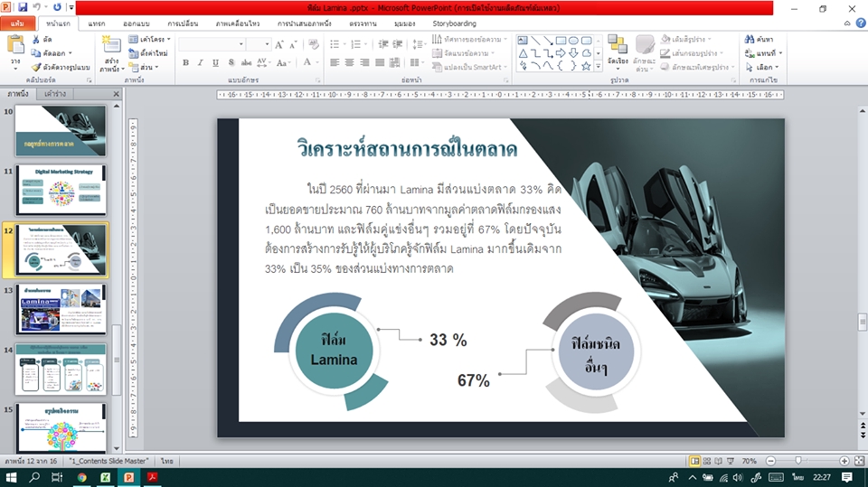This screenshot has height=487, width=868.
Task: Open the Line Spacing dropdown
Action: (x=419, y=44)
